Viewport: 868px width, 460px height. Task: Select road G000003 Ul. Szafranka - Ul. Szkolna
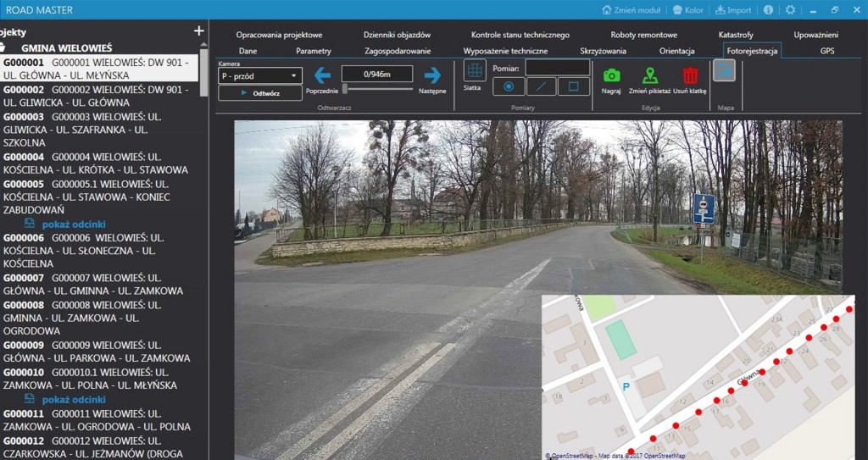(x=98, y=130)
